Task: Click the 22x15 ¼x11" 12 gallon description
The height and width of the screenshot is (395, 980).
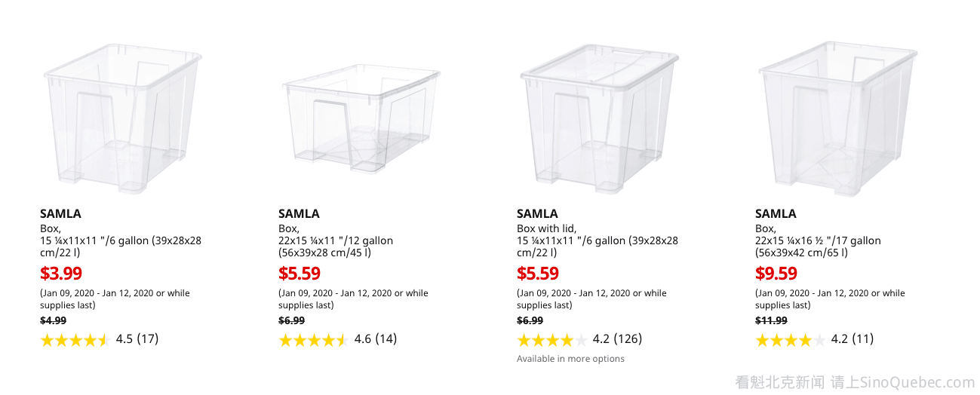Action: coord(336,246)
